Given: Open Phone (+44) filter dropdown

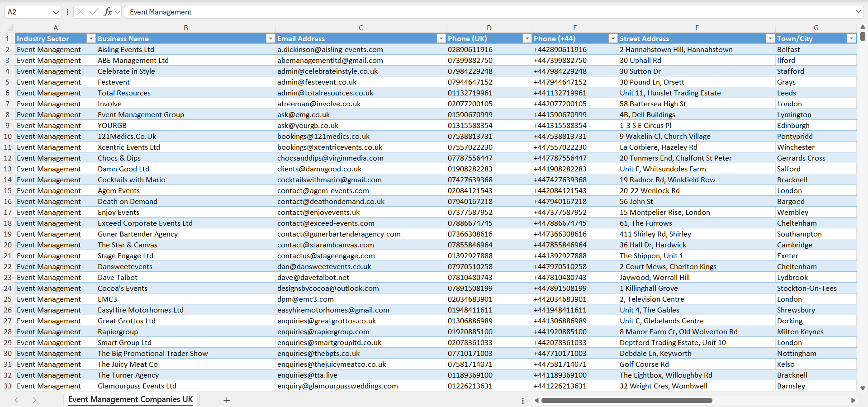Looking at the screenshot, I should (x=612, y=38).
